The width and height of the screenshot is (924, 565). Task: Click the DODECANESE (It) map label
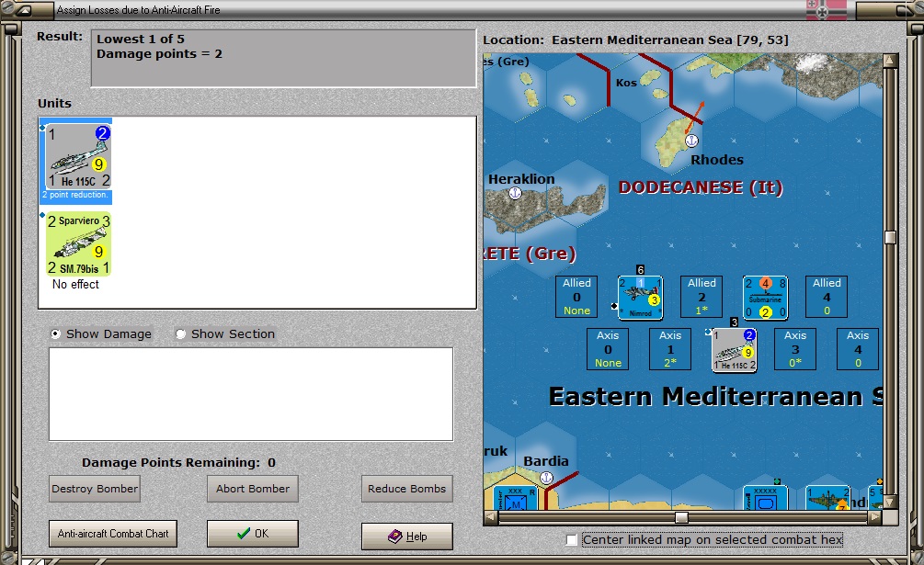(x=701, y=187)
